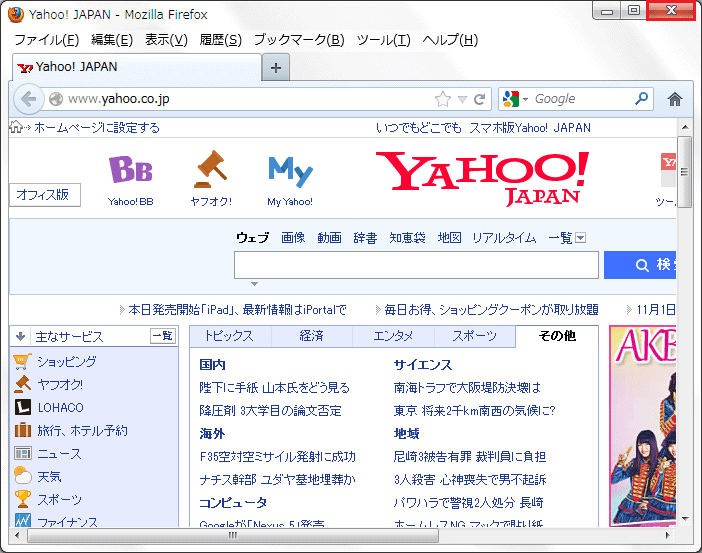Open the ショッピング service link
Viewport: 702px width, 553px height.
tap(66, 362)
